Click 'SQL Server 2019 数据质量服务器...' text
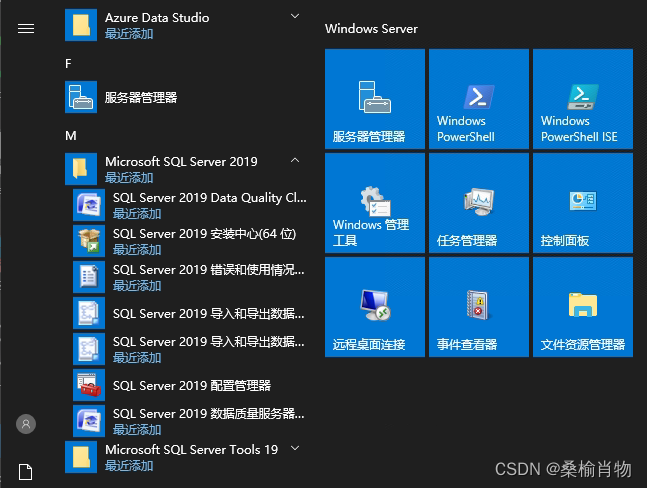Image resolution: width=647 pixels, height=488 pixels. (x=209, y=414)
